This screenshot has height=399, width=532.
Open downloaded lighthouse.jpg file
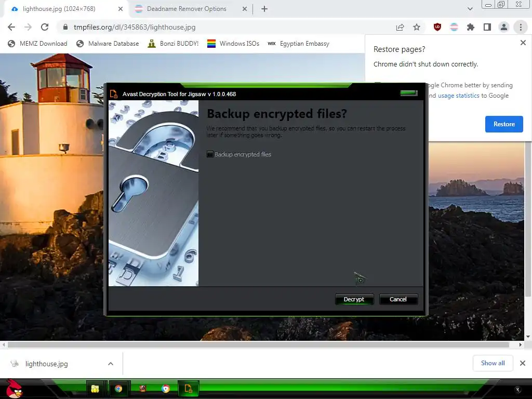46,364
